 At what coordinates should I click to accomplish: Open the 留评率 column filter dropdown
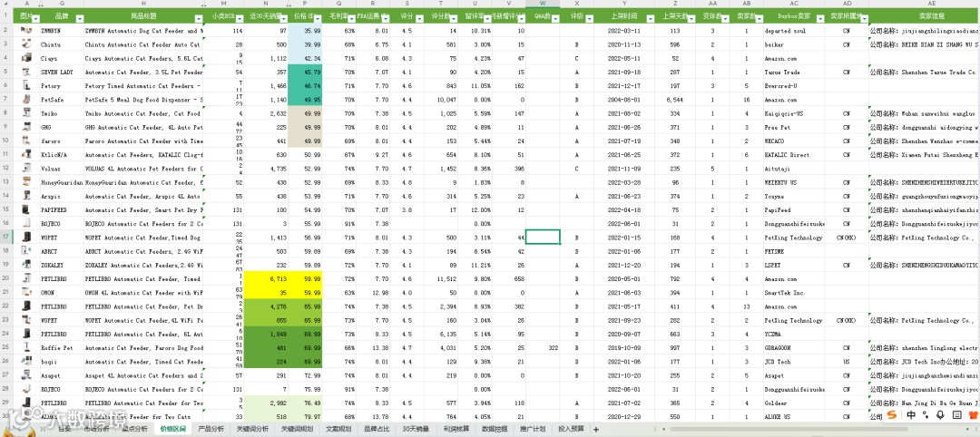click(x=487, y=19)
